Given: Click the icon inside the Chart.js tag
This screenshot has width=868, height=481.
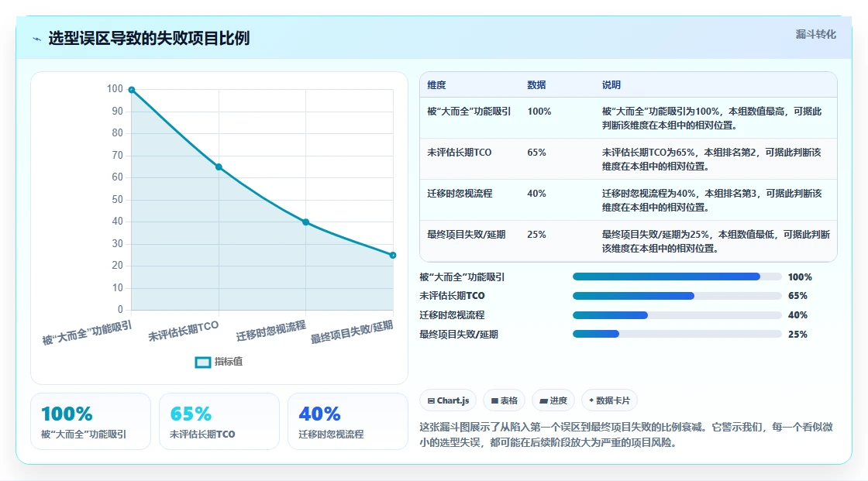Looking at the screenshot, I should pyautogui.click(x=431, y=400).
